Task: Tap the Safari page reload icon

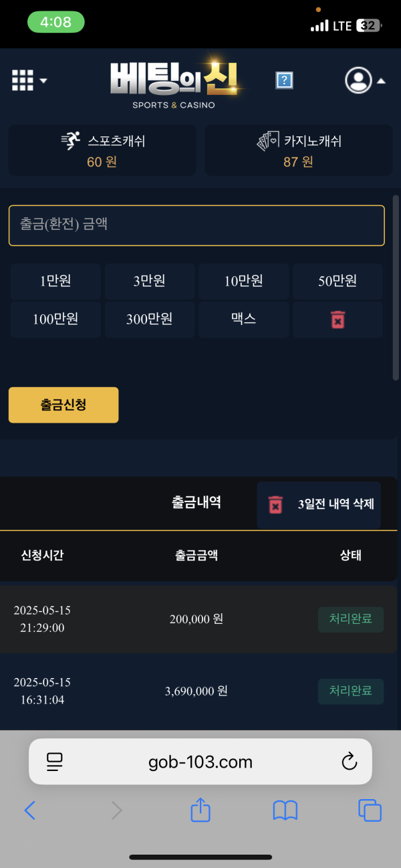Action: click(x=349, y=761)
